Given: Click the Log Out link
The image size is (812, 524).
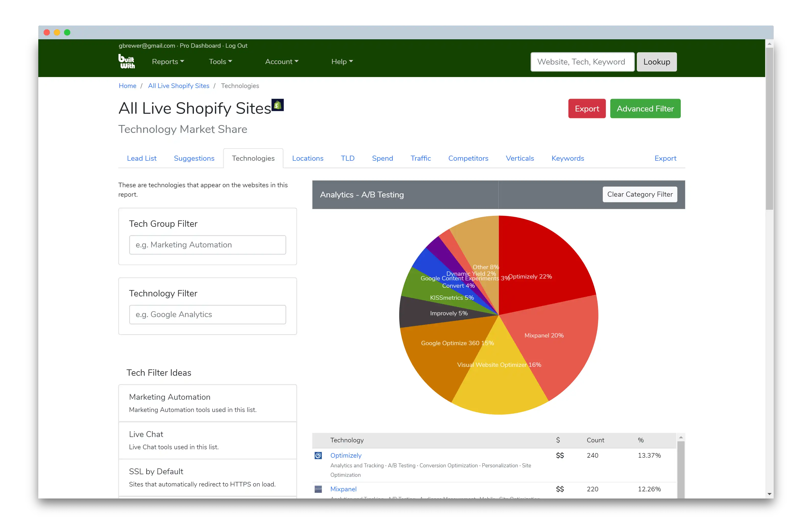Looking at the screenshot, I should pyautogui.click(x=236, y=46).
